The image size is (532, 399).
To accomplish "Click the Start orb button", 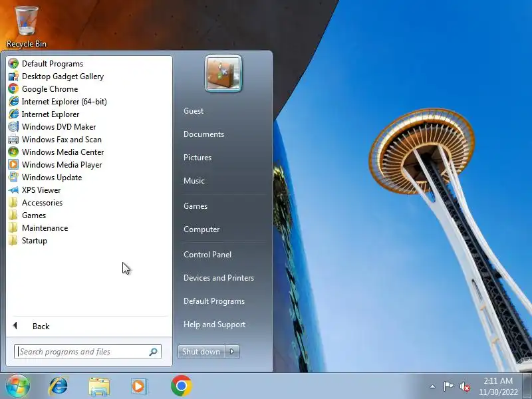I will [18, 386].
